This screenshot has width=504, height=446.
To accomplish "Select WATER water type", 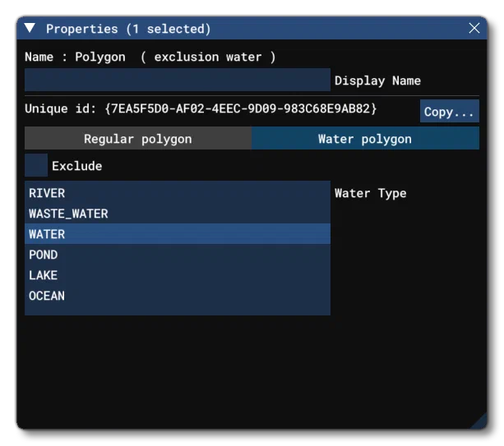I will [x=178, y=234].
